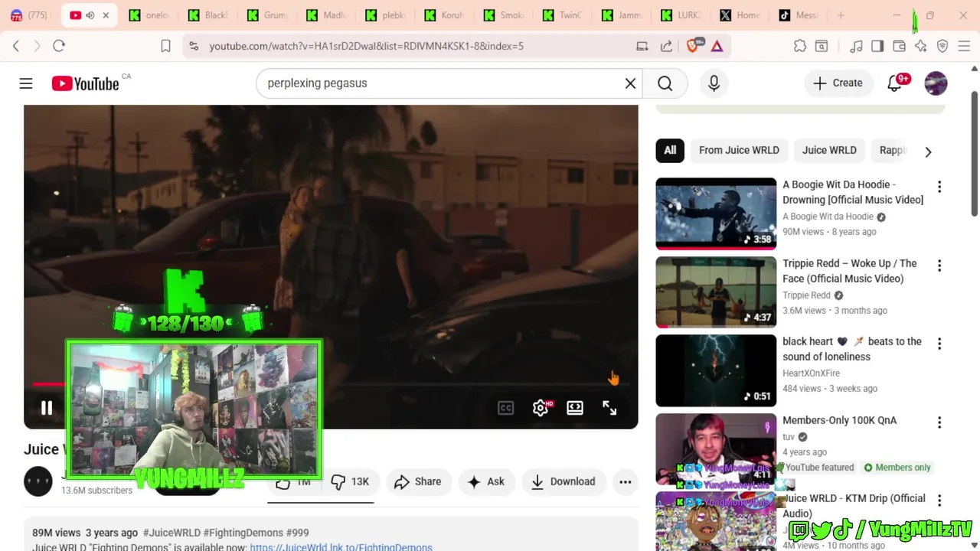
Task: Click the share-page icon in address bar
Action: click(x=667, y=46)
